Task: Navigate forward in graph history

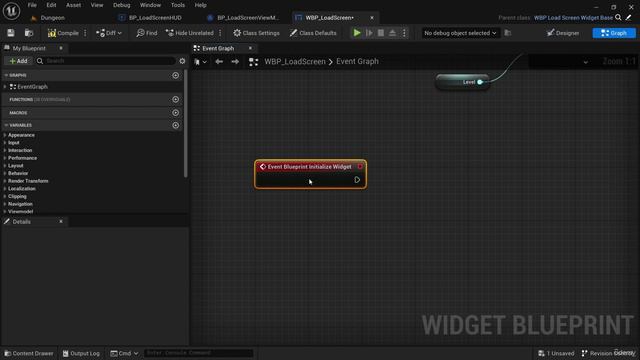Action: coord(235,62)
